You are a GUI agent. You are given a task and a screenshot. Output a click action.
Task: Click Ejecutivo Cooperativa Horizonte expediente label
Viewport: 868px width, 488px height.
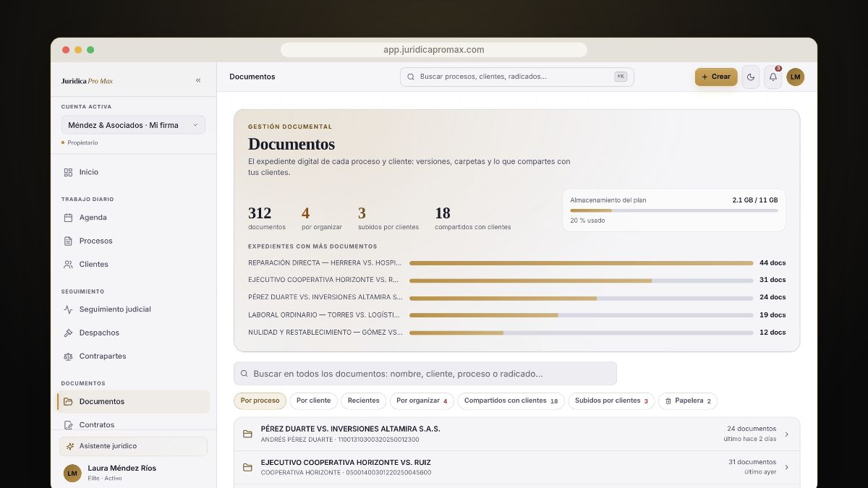[x=324, y=280]
